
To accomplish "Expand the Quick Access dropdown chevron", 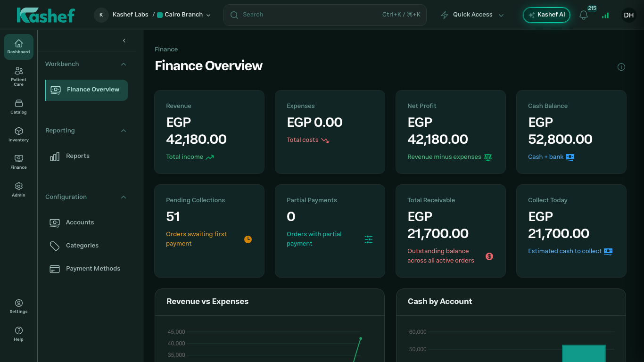I will (x=501, y=15).
